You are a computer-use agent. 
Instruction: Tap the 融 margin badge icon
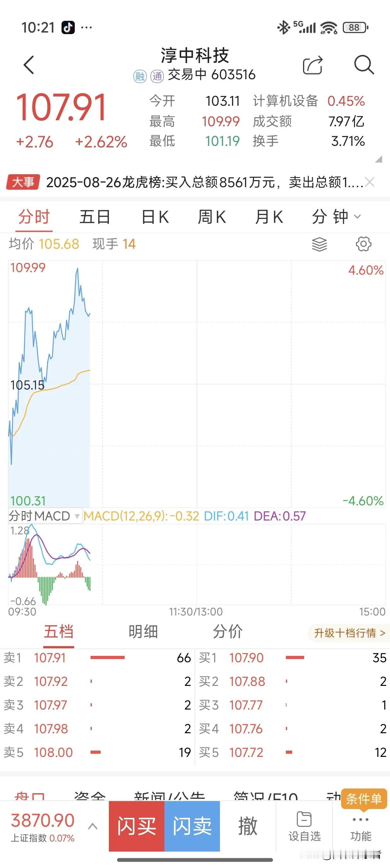pyautogui.click(x=140, y=76)
